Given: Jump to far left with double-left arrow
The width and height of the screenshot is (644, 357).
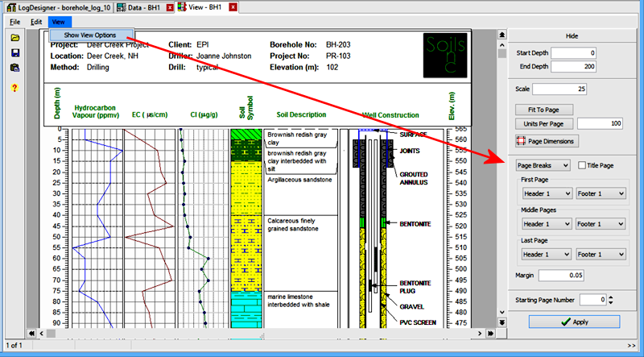Looking at the screenshot, I should point(31,333).
